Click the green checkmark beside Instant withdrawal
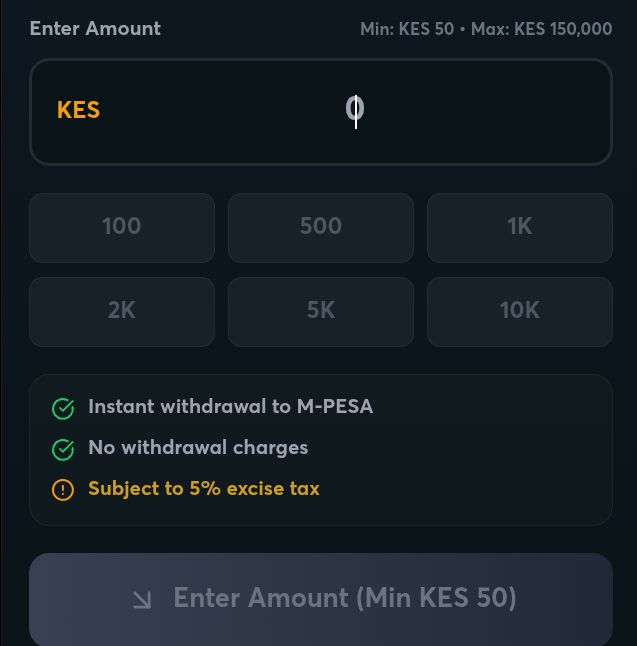 [63, 408]
